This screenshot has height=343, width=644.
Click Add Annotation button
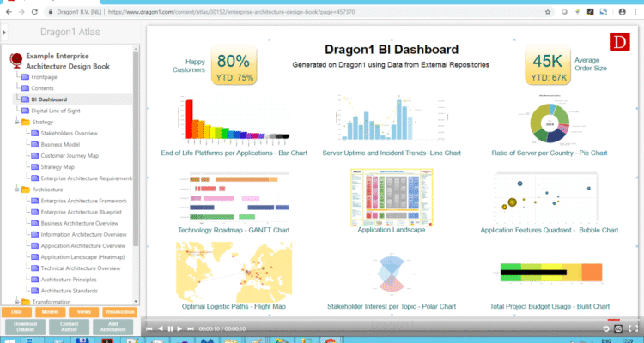[113, 327]
